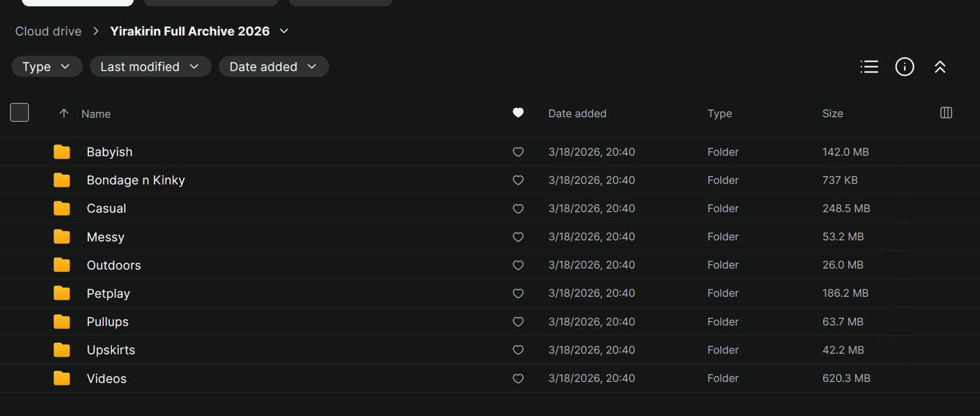Open the Outdoors folder name
Image resolution: width=980 pixels, height=416 pixels.
[114, 266]
